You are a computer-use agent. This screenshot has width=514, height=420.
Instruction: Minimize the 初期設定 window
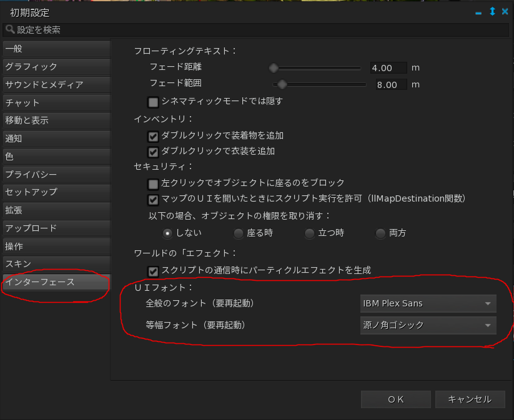pyautogui.click(x=478, y=12)
